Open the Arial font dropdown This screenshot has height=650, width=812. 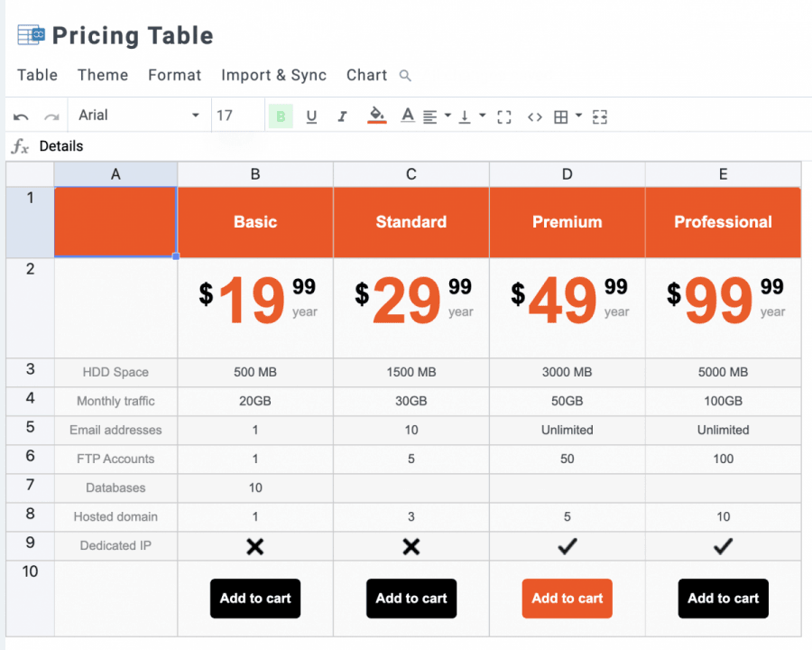[139, 116]
